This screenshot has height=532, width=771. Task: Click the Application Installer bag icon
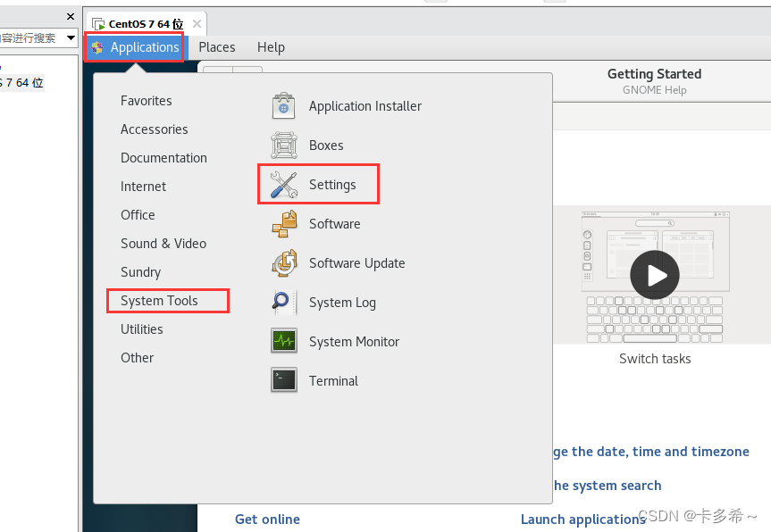point(284,105)
